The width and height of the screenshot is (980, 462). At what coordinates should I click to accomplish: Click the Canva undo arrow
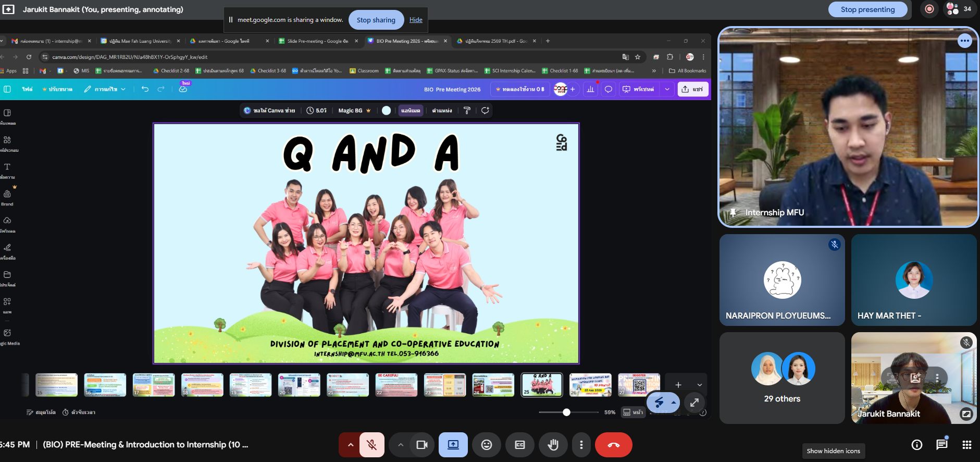(x=145, y=89)
